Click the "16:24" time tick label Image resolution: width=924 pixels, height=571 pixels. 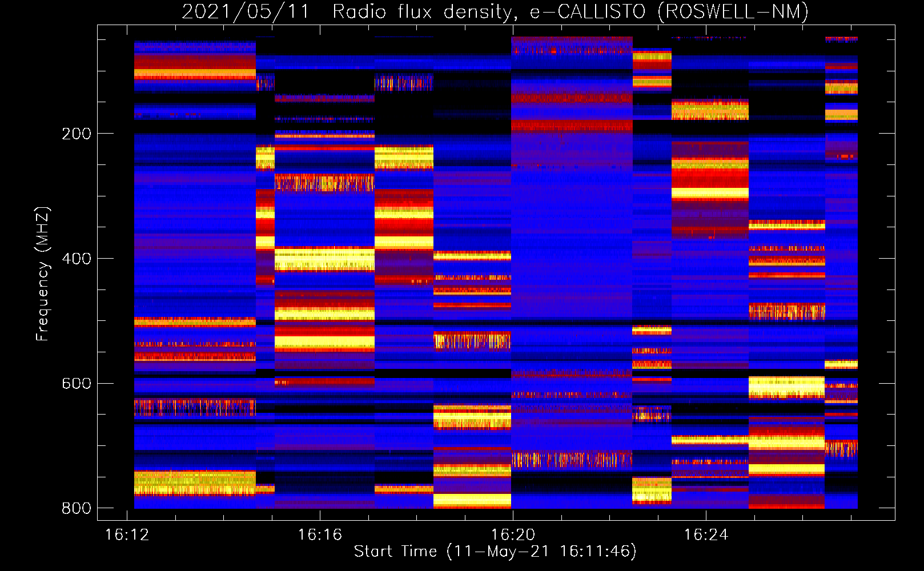tap(706, 534)
